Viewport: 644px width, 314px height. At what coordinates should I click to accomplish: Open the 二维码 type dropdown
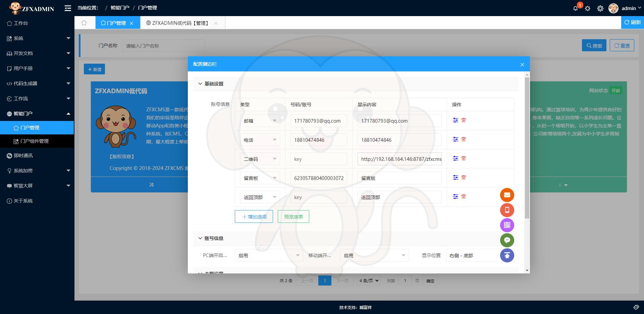[x=260, y=159]
